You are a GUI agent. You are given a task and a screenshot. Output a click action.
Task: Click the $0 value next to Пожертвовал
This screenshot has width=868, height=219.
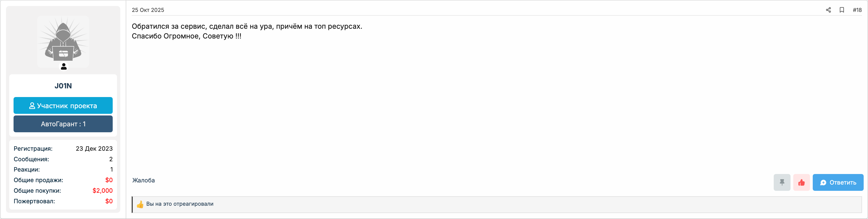click(109, 201)
